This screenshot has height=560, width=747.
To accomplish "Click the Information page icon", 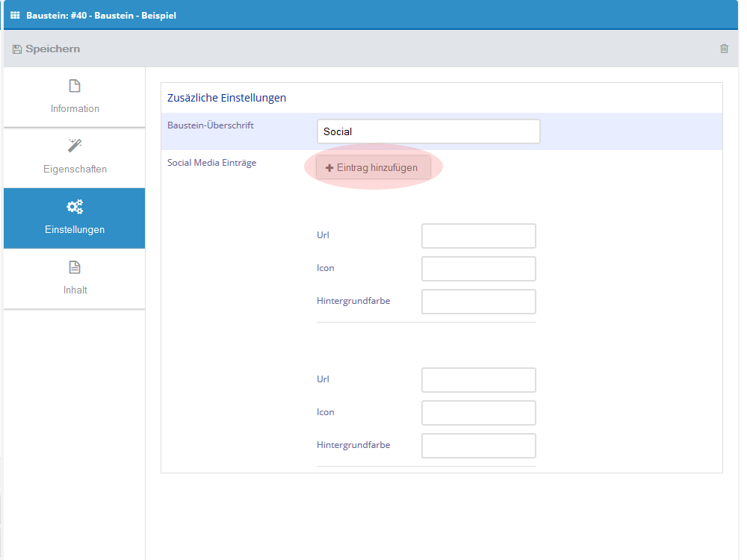I will (75, 86).
